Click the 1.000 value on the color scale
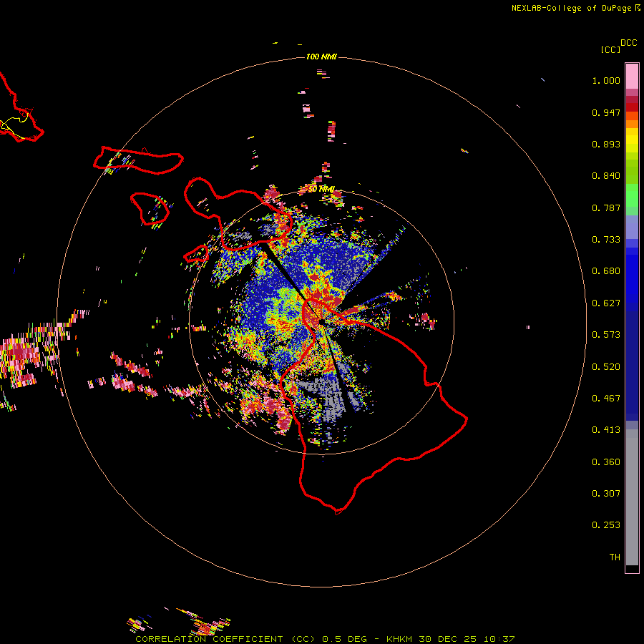The width and height of the screenshot is (644, 644). pyautogui.click(x=606, y=80)
